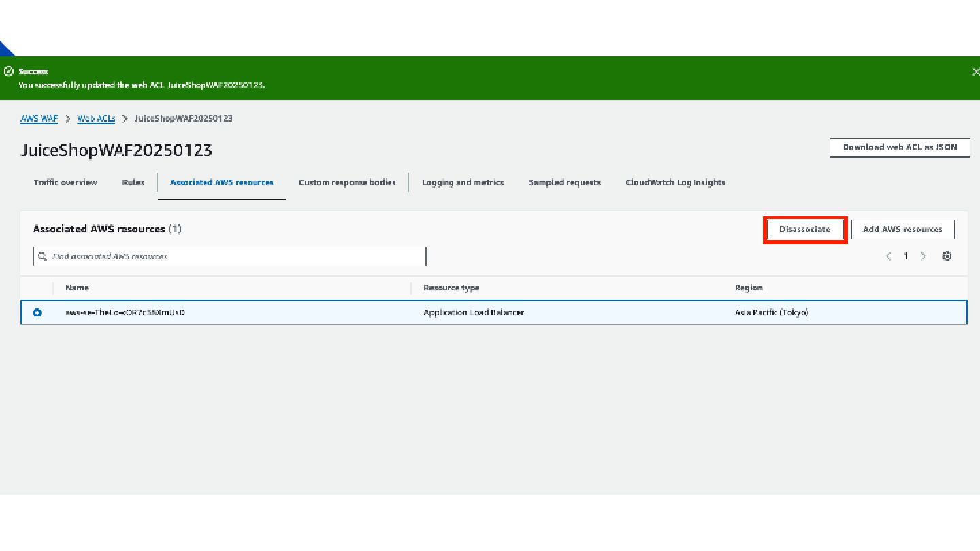Click the Application Load Balancer cell
Viewport: 980px width, 551px height.
click(474, 313)
